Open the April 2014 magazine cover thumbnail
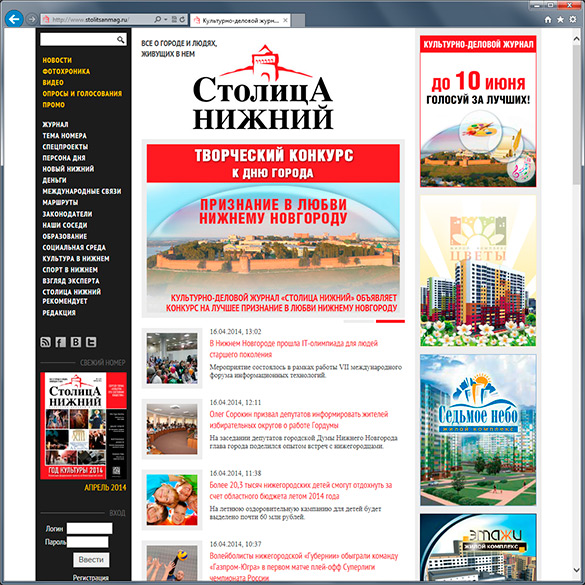585x585 pixels. click(83, 426)
